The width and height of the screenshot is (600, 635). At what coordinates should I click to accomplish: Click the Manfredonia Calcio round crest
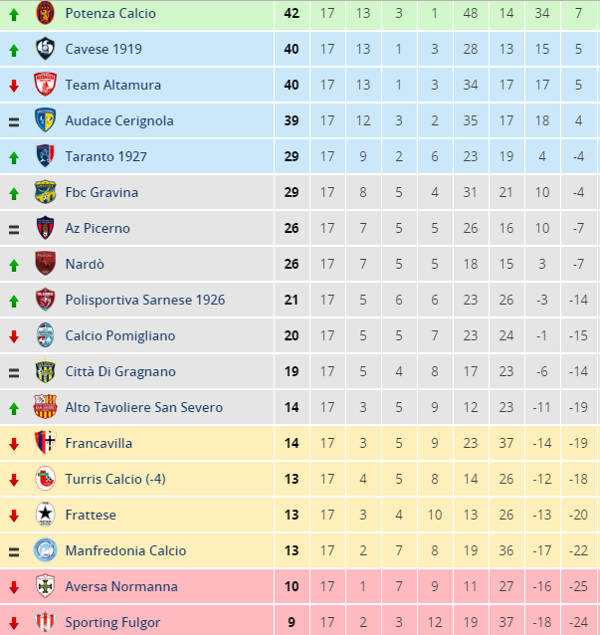tap(44, 551)
